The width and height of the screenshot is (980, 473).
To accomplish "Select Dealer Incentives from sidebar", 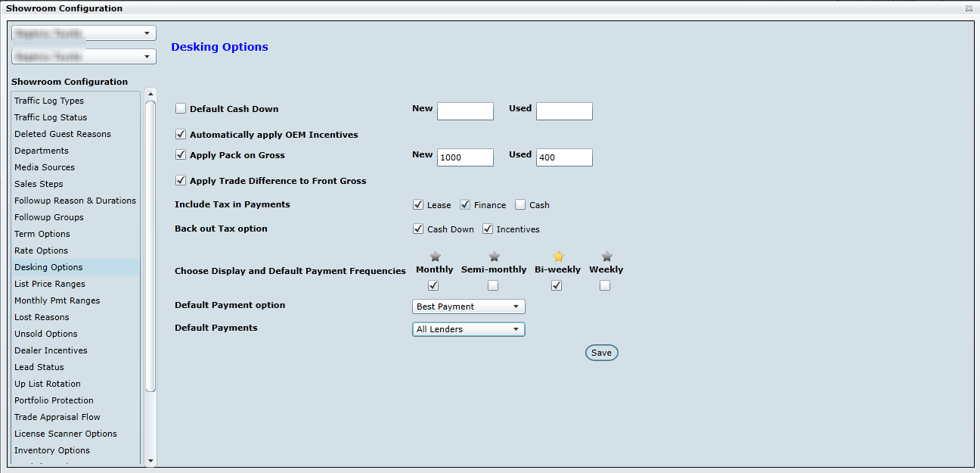I will pos(51,350).
